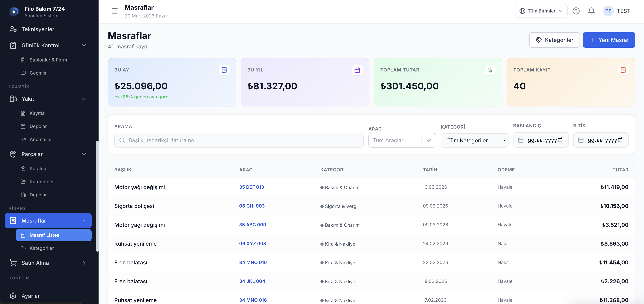The width and height of the screenshot is (644, 304).
Task: Open notifications bell icon
Action: click(591, 11)
